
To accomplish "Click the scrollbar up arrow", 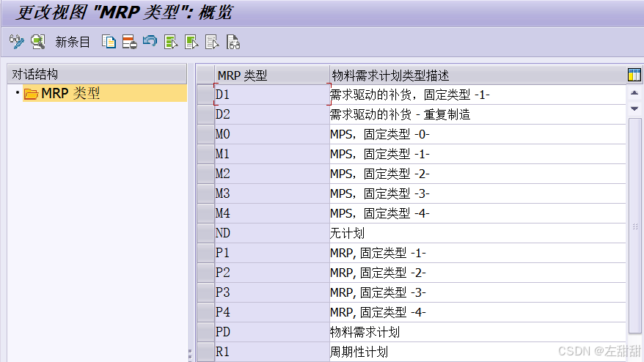I will click(634, 93).
